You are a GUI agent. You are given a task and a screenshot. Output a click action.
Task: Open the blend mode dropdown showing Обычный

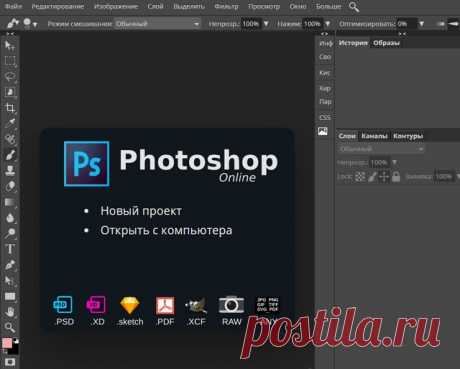click(157, 24)
